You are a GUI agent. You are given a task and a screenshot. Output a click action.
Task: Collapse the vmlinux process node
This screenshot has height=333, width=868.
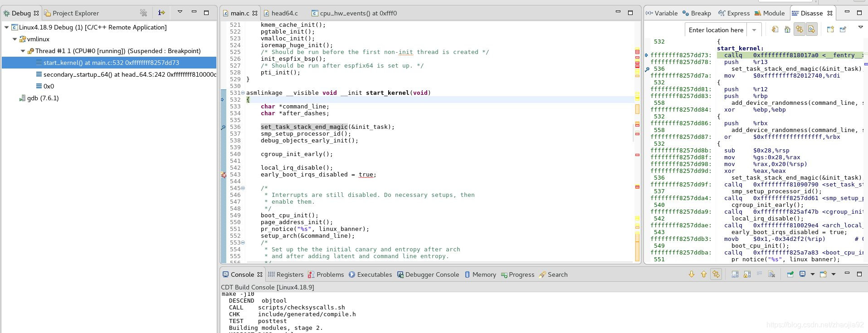coord(15,39)
